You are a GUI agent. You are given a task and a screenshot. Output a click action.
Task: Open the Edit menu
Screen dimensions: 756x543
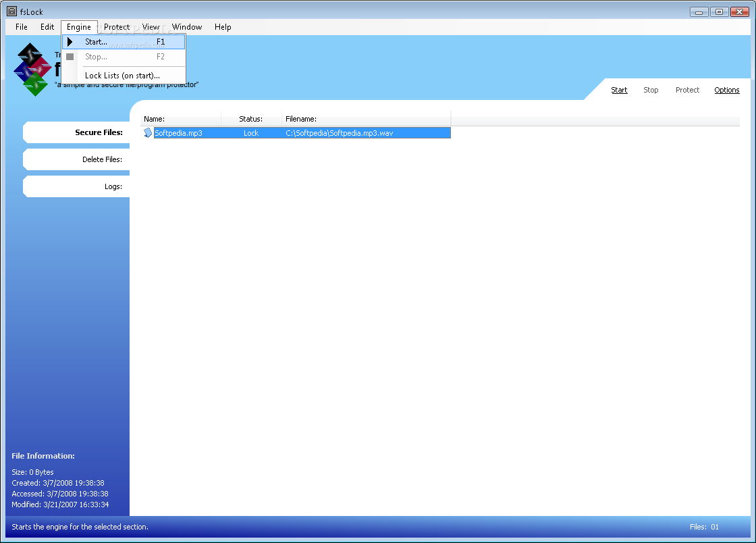(47, 27)
